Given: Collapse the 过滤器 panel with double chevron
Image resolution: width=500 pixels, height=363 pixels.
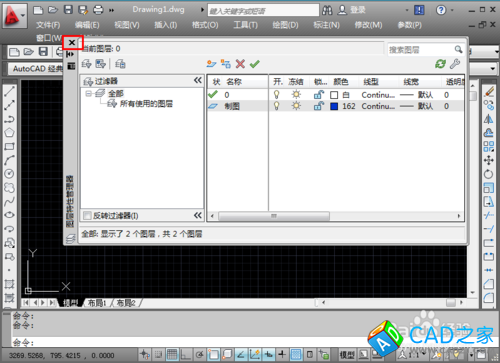Looking at the screenshot, I should coord(198,80).
